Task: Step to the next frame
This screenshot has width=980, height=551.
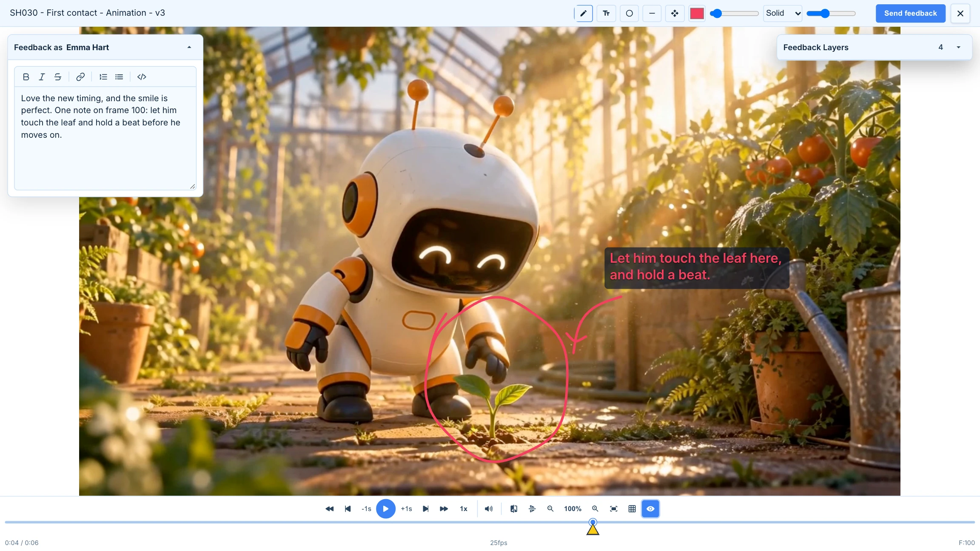Action: 425,509
